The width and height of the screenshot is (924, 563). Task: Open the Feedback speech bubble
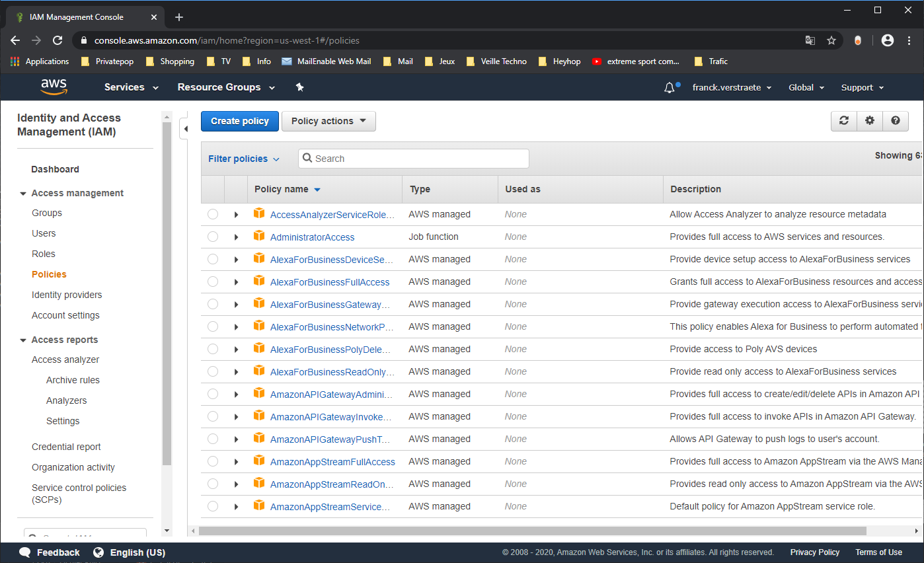point(25,552)
